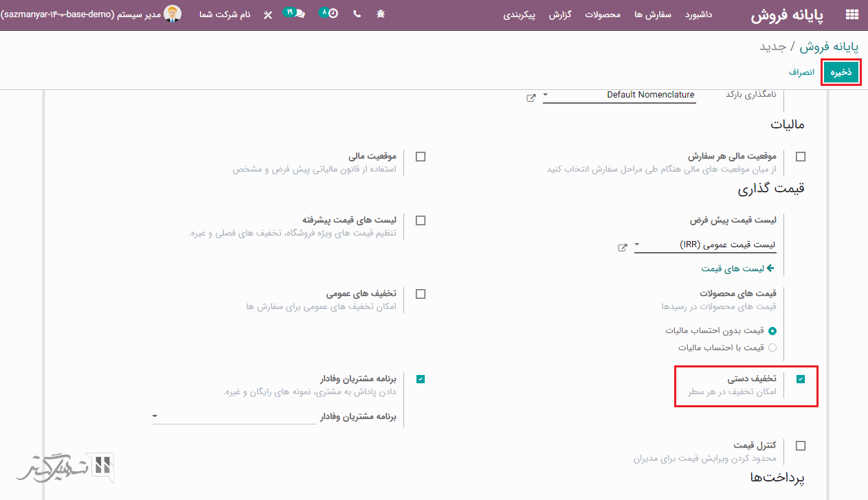Screen dimensions: 868x500
Task: Enable the کنترل قیمت checkbox
Action: tap(801, 446)
